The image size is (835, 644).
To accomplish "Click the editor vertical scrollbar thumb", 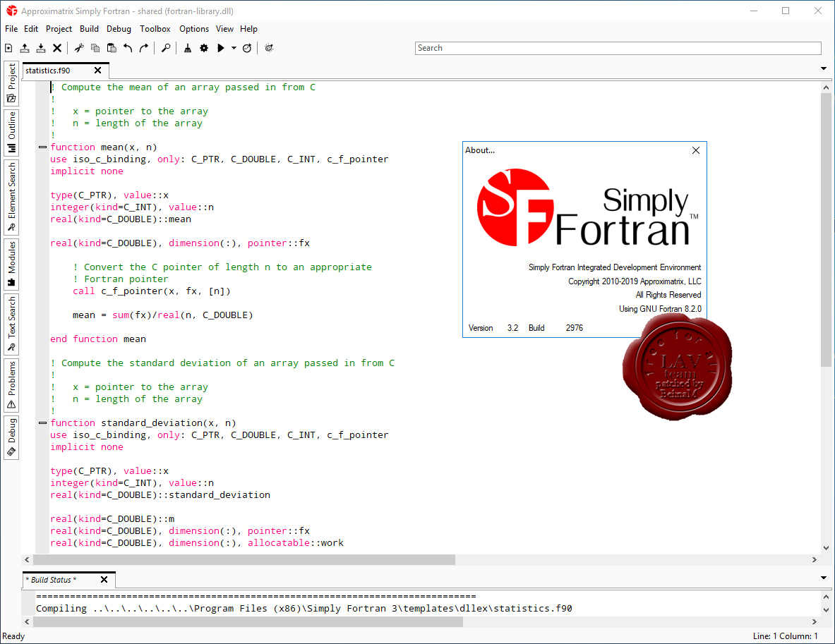I will [826, 230].
